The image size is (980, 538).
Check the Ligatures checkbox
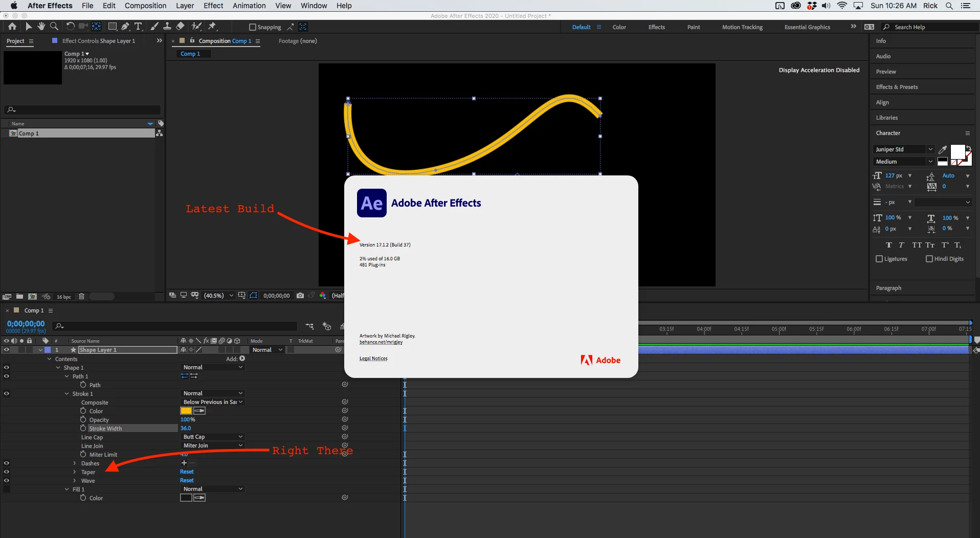coord(879,259)
